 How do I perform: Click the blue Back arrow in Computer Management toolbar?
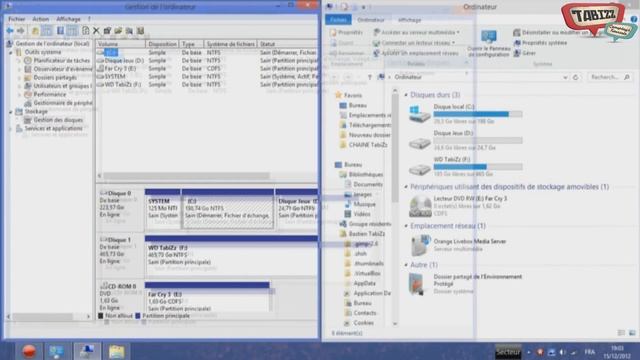[10, 31]
